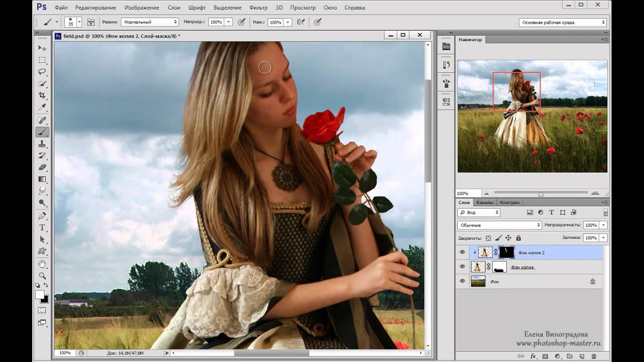Open the Обычные layer blend mode dropdown
This screenshot has width=644, height=362.
[x=500, y=225]
